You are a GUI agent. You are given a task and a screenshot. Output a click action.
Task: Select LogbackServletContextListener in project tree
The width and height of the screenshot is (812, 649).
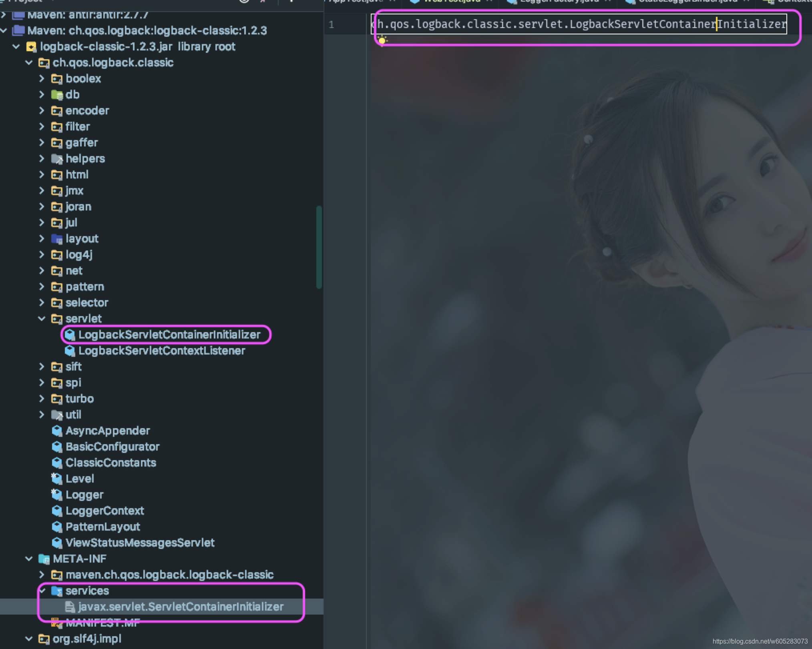pyautogui.click(x=161, y=351)
